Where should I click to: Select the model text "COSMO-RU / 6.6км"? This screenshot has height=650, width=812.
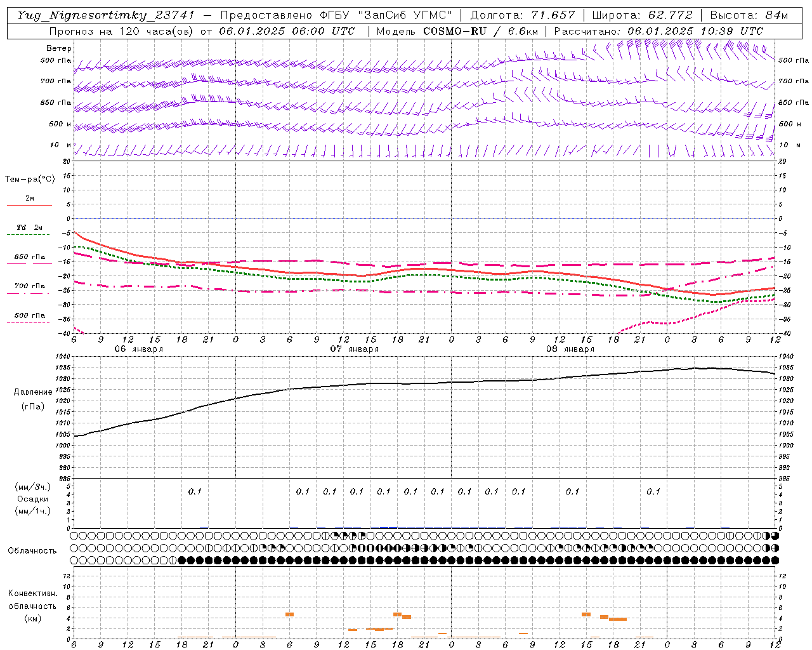480,31
